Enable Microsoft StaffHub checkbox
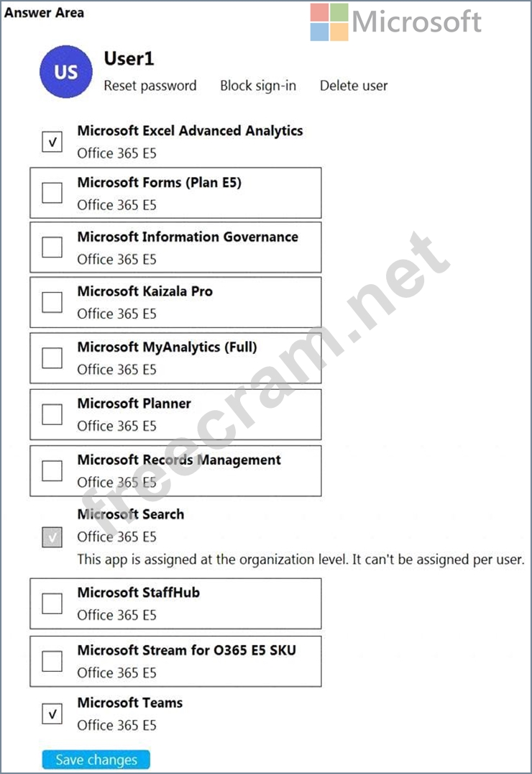The height and width of the screenshot is (774, 532). click(x=52, y=603)
